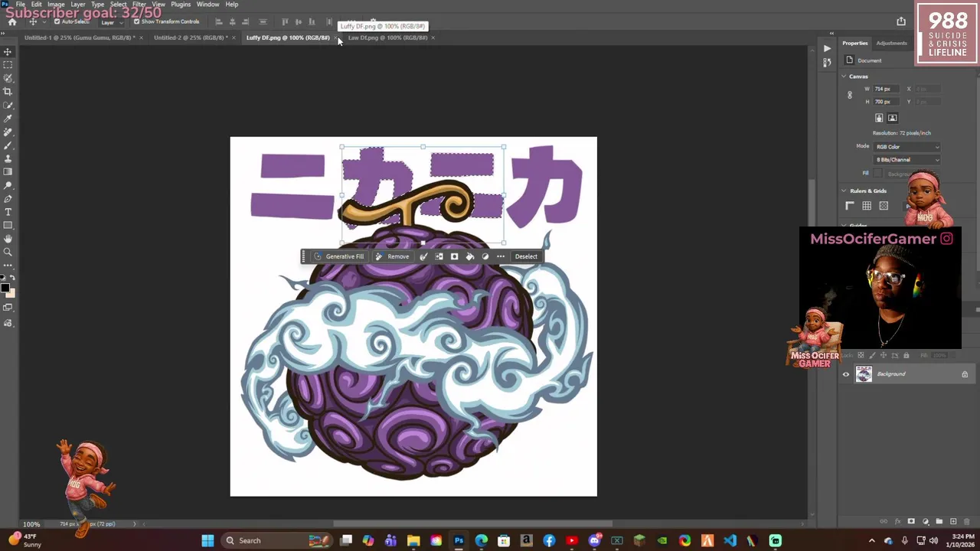Toggle Show Transform Controls checkbox
This screenshot has width=980, height=551.
tap(136, 21)
